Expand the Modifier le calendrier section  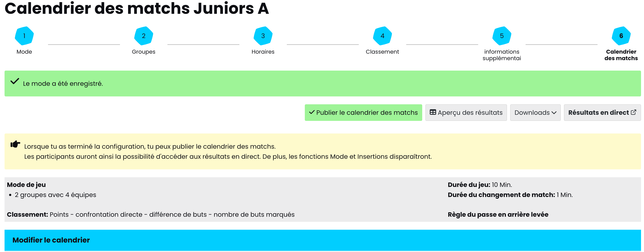[51, 240]
